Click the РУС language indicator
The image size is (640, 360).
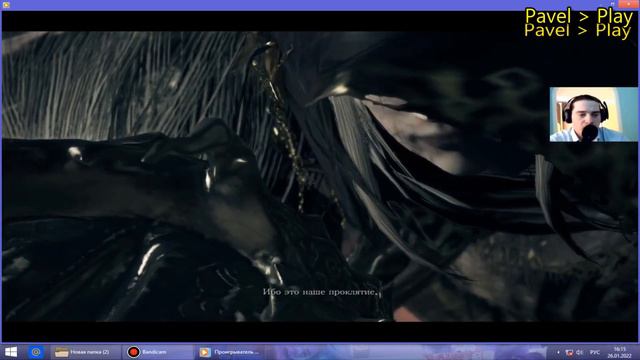click(x=595, y=352)
